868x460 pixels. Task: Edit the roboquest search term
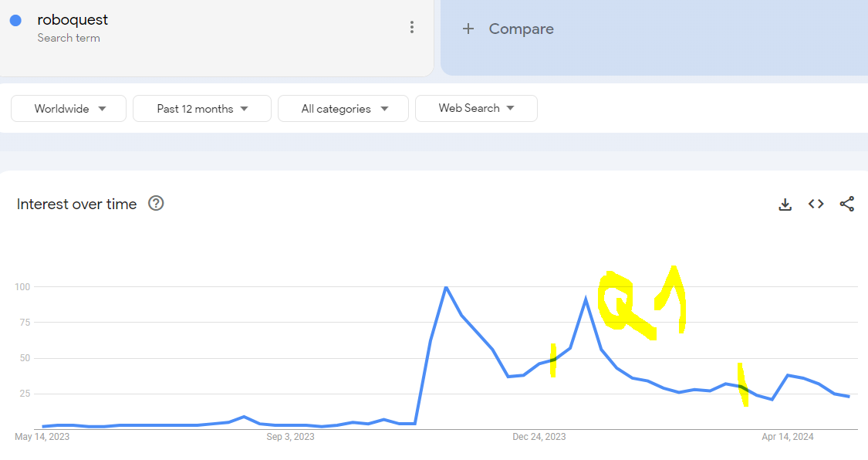(73, 20)
